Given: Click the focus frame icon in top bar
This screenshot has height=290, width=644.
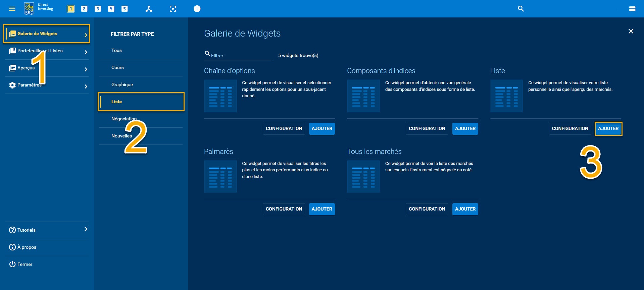Looking at the screenshot, I should pyautogui.click(x=173, y=9).
